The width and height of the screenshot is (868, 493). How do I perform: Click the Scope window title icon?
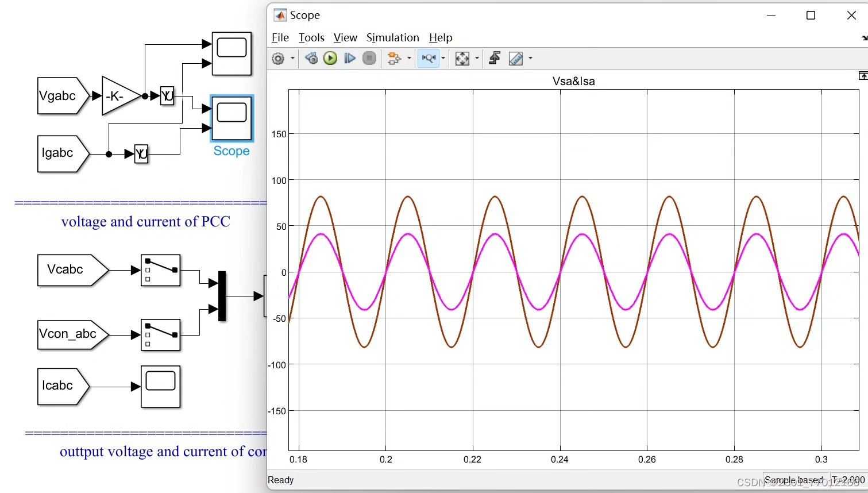(280, 16)
